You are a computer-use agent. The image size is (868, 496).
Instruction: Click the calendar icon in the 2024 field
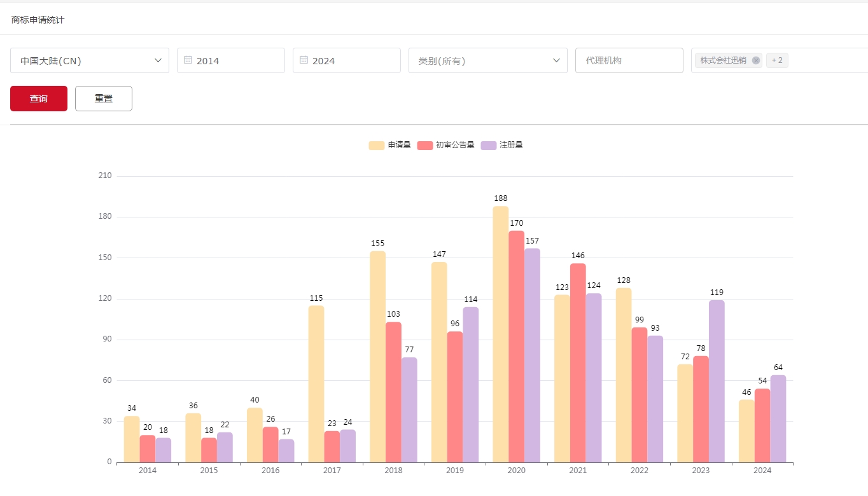[x=304, y=60]
